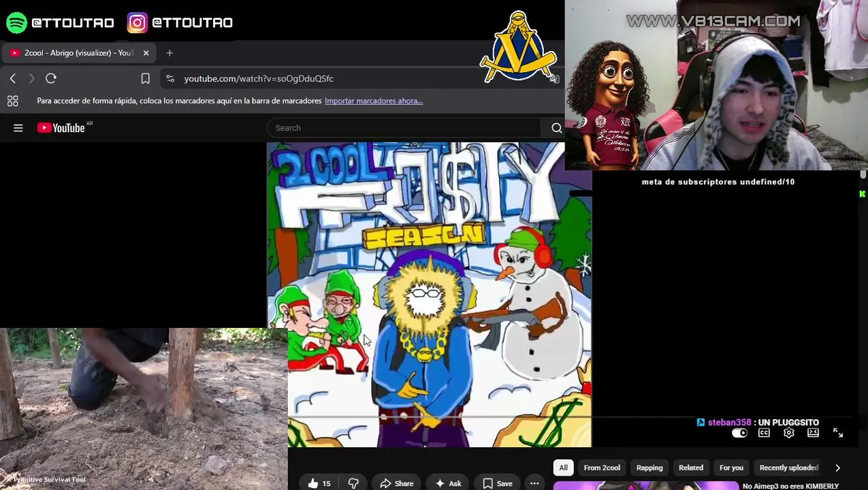Toggle the autoplay switch

coord(739,433)
